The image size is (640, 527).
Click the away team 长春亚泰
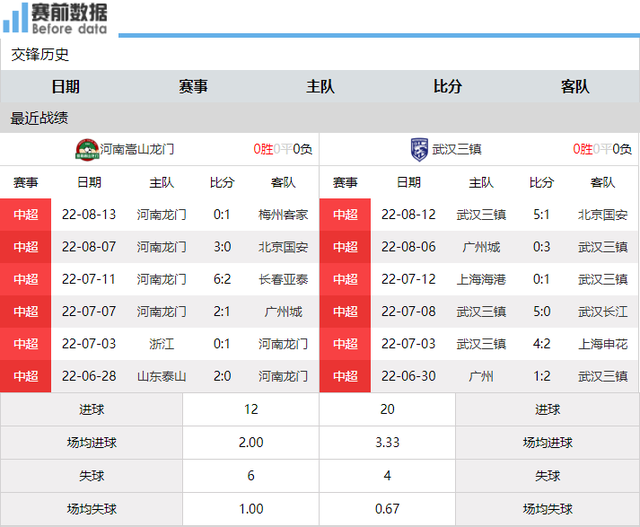[283, 279]
